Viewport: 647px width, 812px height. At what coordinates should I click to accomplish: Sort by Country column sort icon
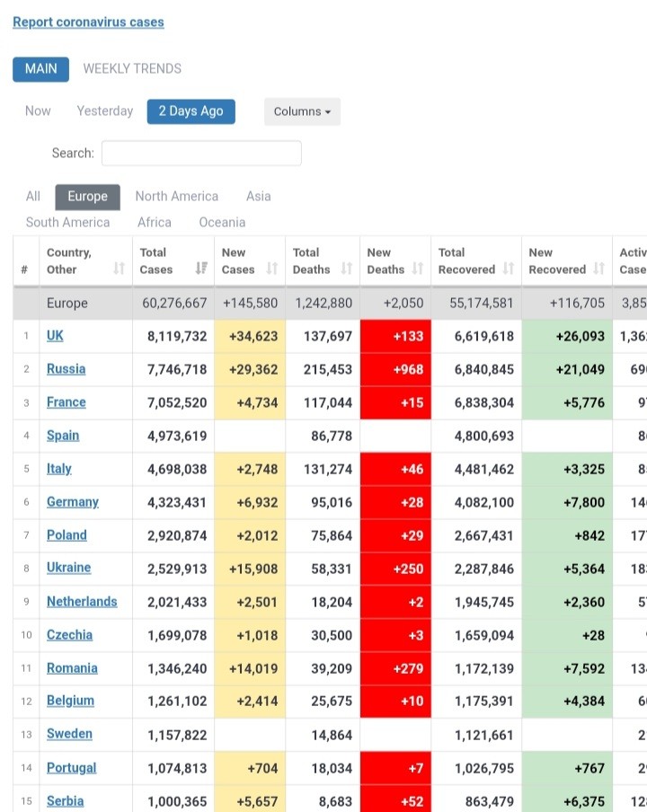click(119, 269)
